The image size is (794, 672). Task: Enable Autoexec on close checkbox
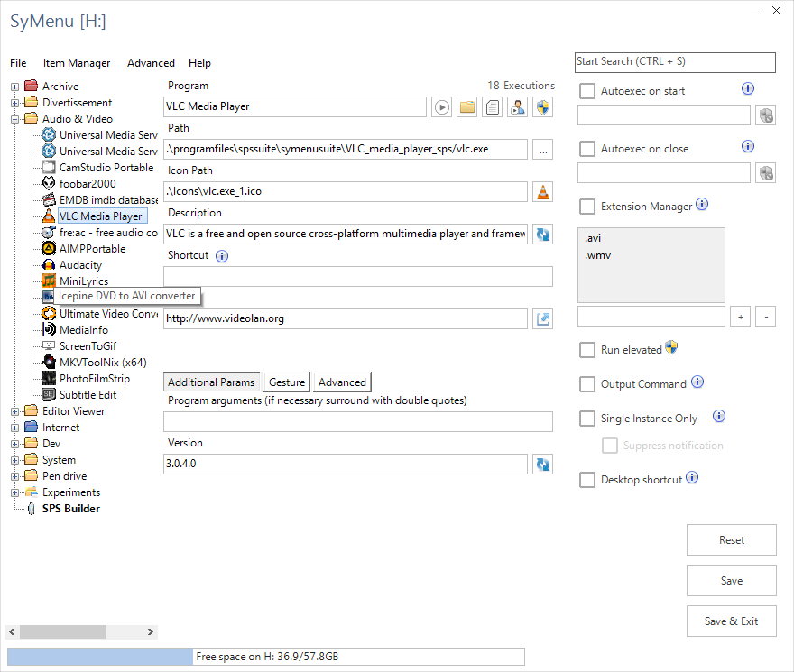click(x=587, y=149)
